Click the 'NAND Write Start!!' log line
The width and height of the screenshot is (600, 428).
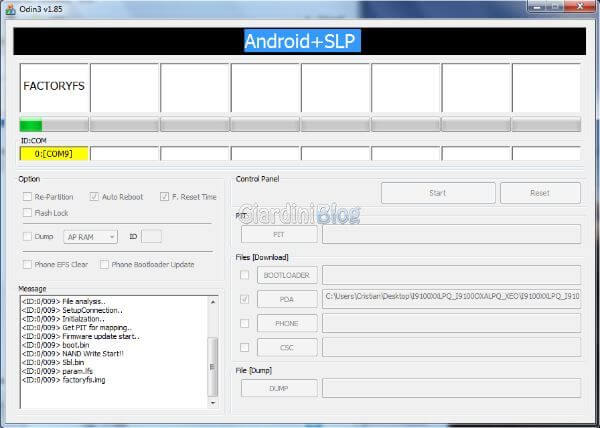click(x=73, y=354)
